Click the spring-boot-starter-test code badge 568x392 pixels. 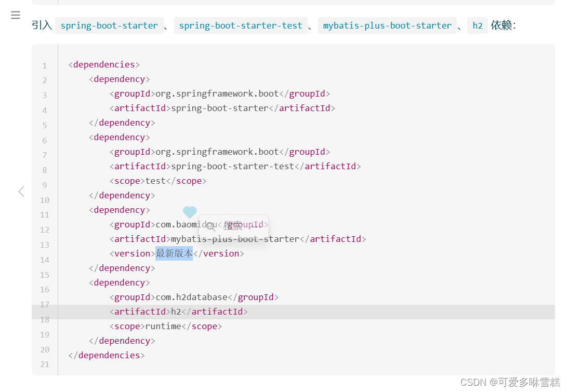(241, 25)
